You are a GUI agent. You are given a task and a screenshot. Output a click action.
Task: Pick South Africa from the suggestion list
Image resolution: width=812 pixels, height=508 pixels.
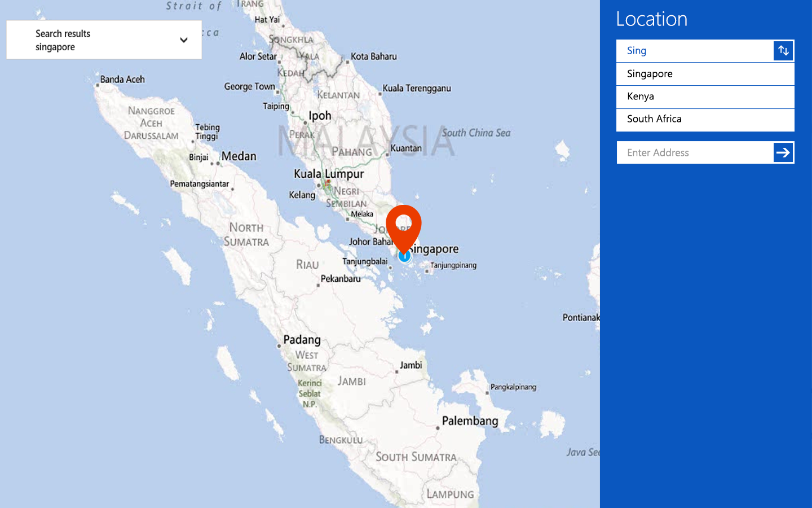[x=705, y=119]
